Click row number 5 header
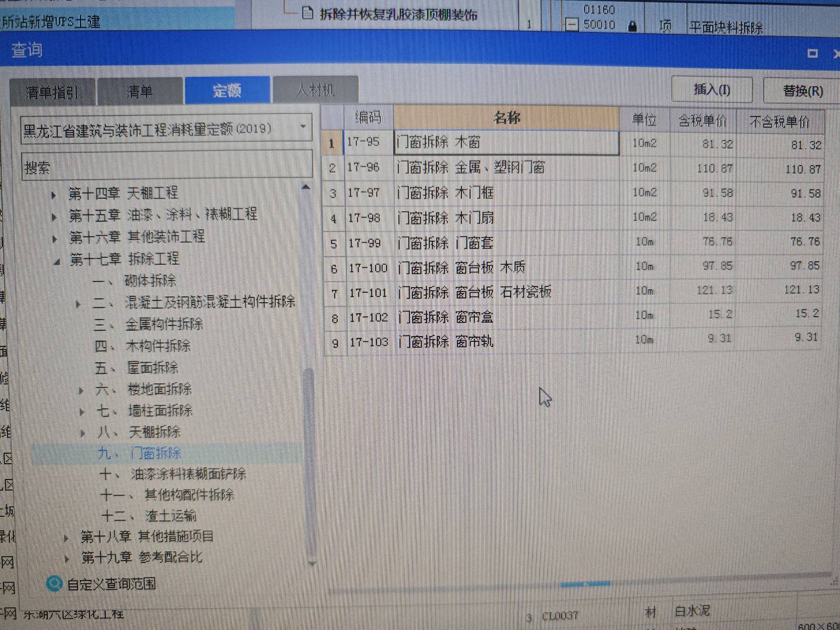Image resolution: width=840 pixels, height=630 pixels. (334, 243)
